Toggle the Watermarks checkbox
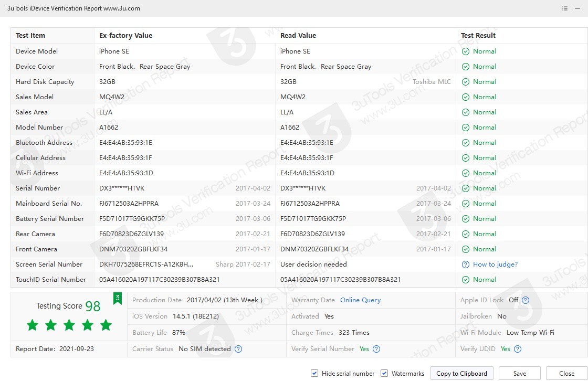The width and height of the screenshot is (588, 381). 384,373
